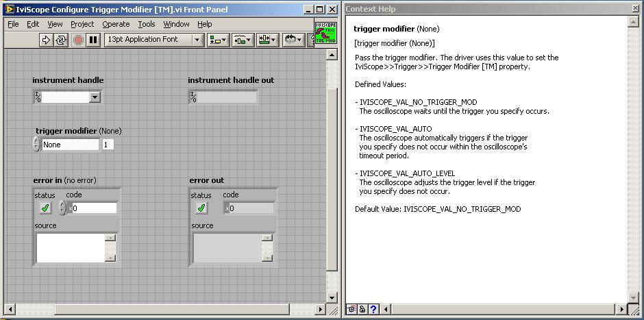Click front panel vertical scroll down arrow
The width and height of the screenshot is (644, 320).
point(332,298)
